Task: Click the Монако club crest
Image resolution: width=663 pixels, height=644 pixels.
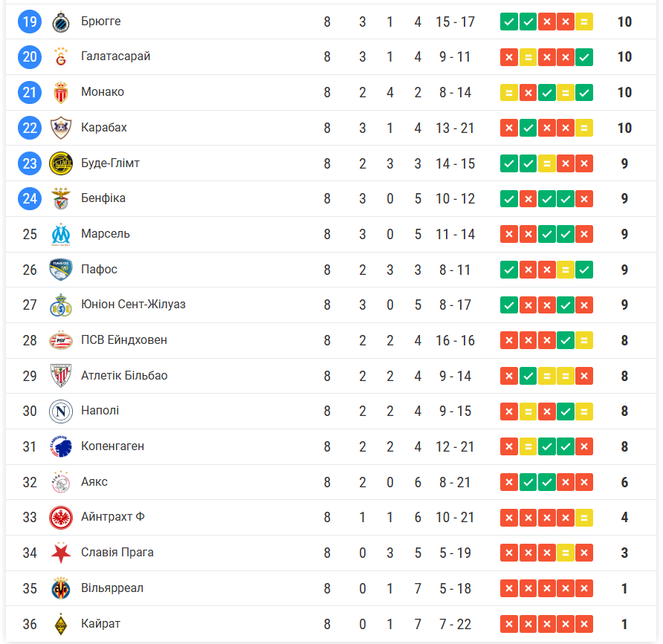Action: (x=60, y=92)
